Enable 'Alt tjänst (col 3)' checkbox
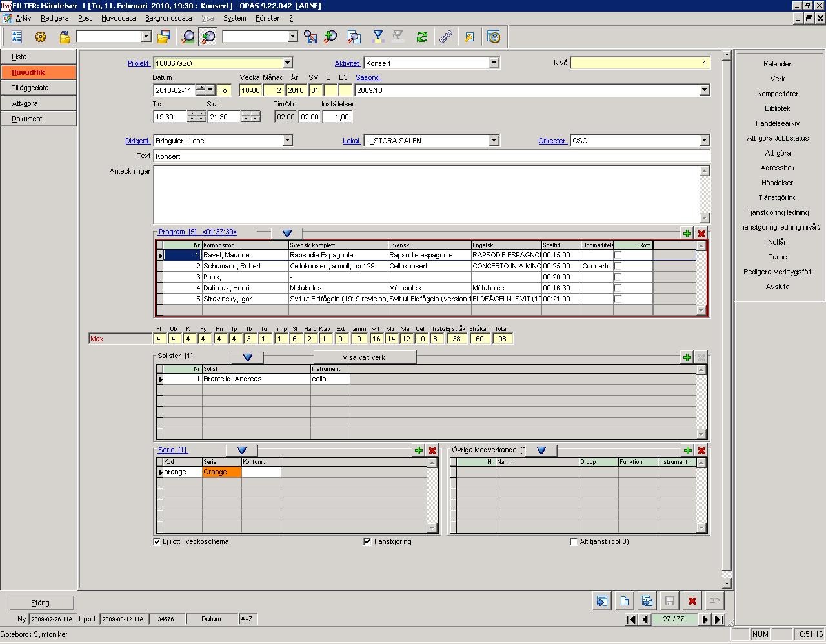Viewport: 826px width, 644px height. coord(574,541)
